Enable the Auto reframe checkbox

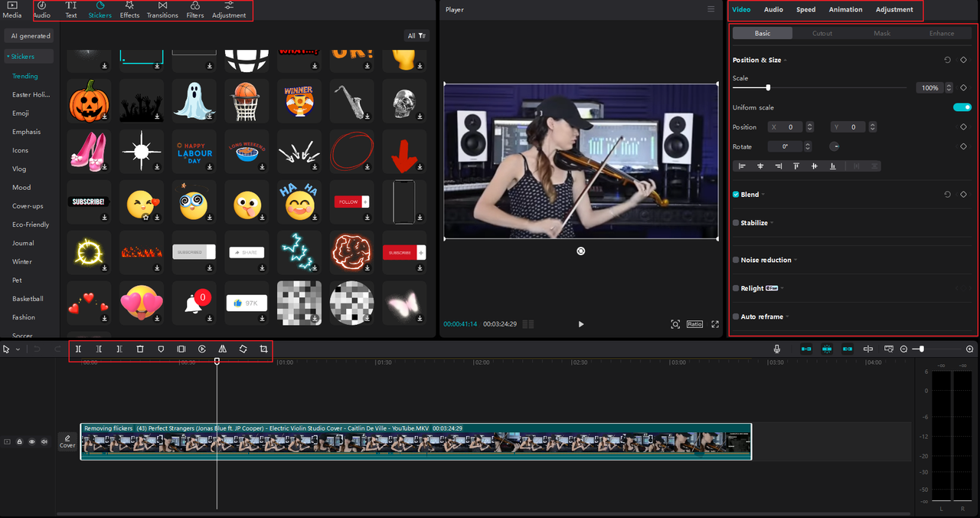pyautogui.click(x=736, y=316)
